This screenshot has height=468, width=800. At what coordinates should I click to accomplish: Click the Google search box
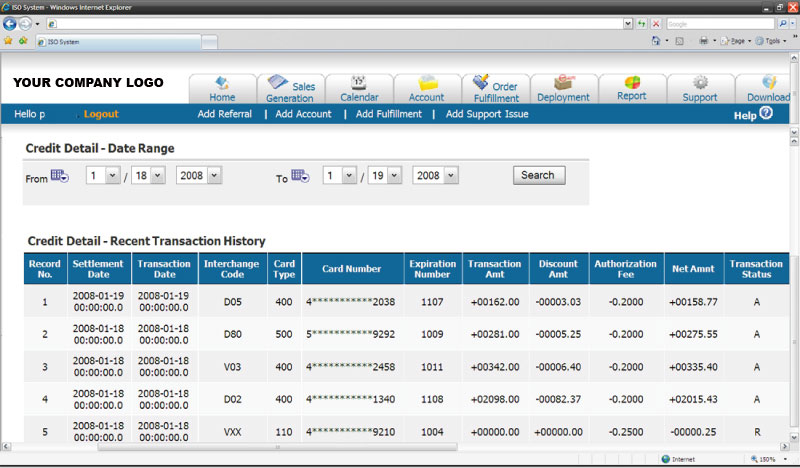coord(720,23)
